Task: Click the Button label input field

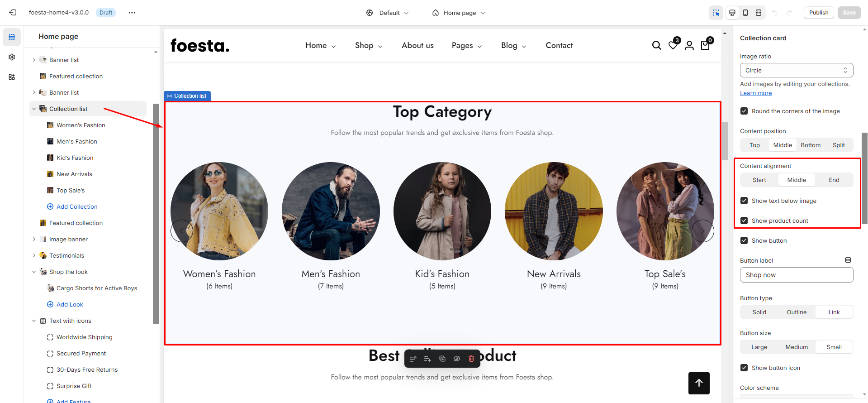Action: pyautogui.click(x=796, y=275)
